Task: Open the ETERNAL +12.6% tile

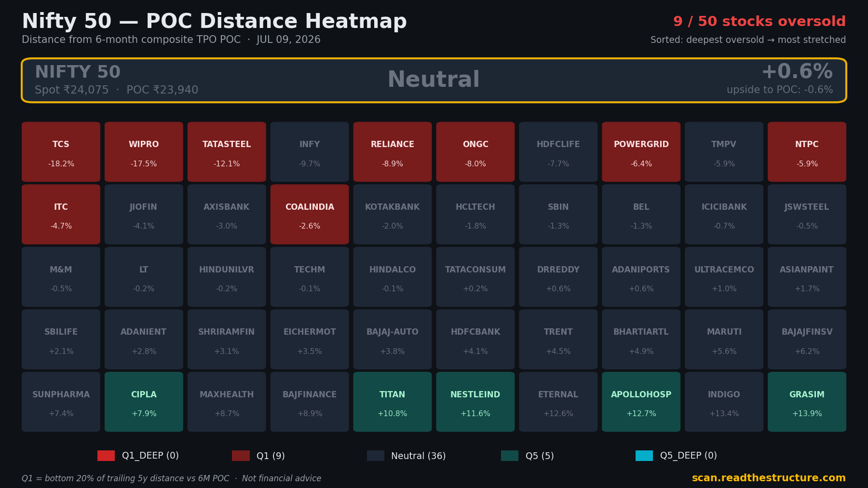Action: point(558,402)
